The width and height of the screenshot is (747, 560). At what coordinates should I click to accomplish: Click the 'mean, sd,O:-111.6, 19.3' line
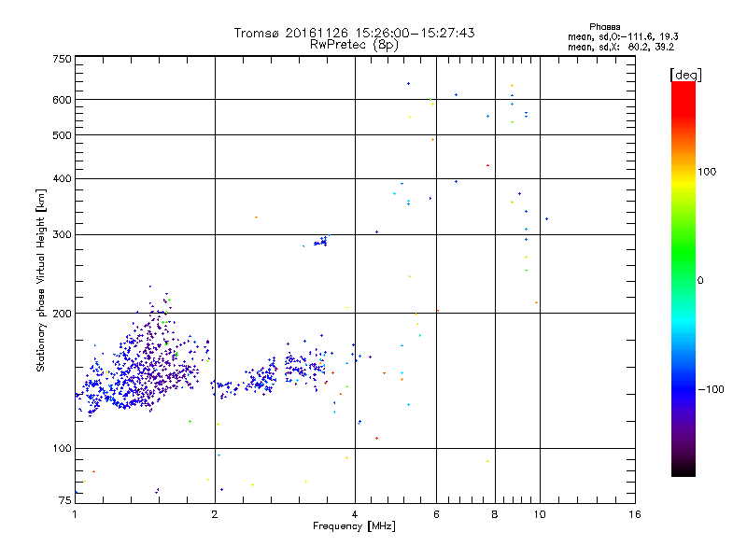623,36
